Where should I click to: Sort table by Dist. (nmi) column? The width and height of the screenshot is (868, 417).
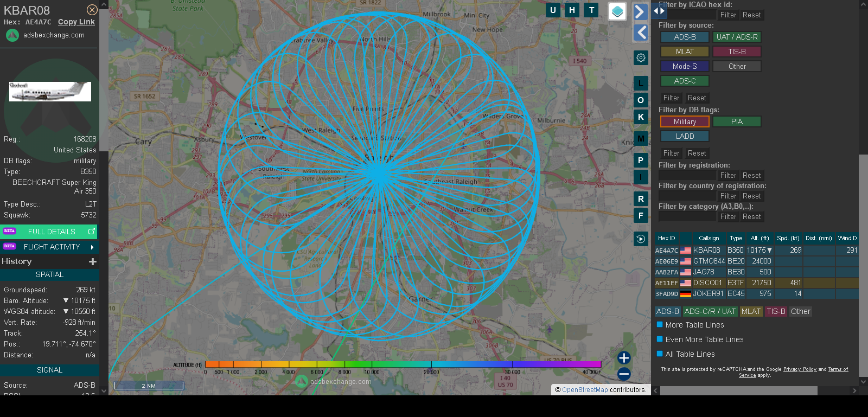pos(819,238)
